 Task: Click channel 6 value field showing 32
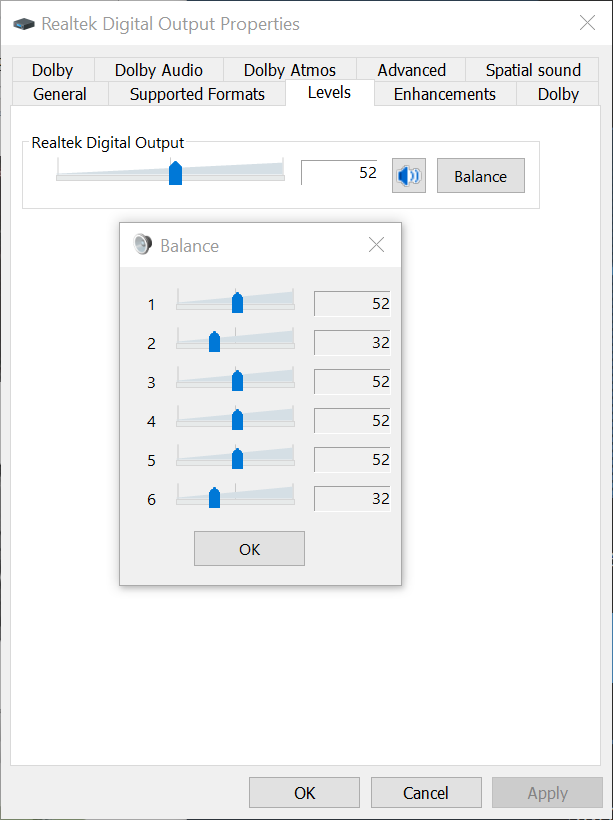point(352,498)
